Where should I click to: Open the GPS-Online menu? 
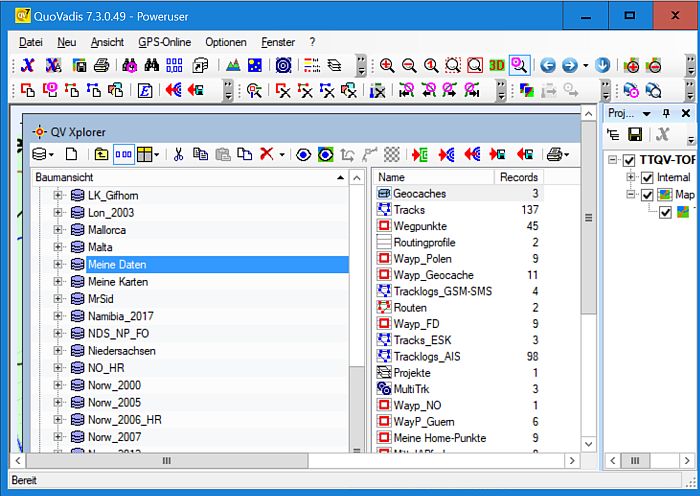[164, 42]
